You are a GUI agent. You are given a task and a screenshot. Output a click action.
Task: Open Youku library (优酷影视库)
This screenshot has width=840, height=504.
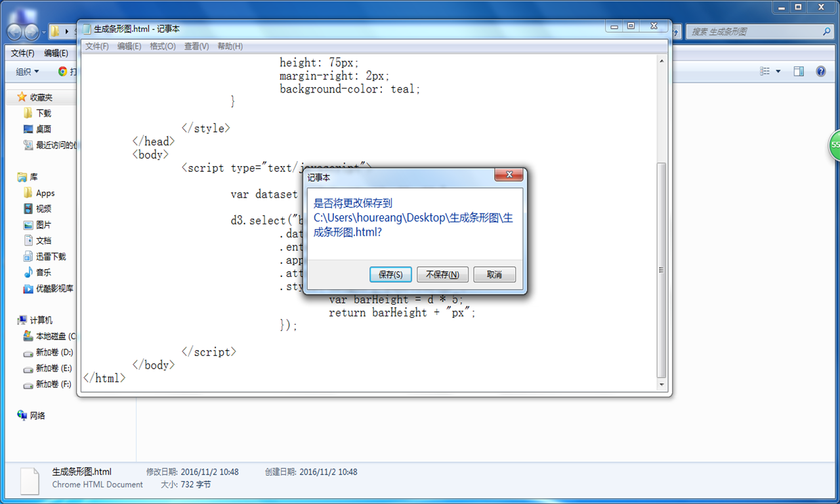54,288
